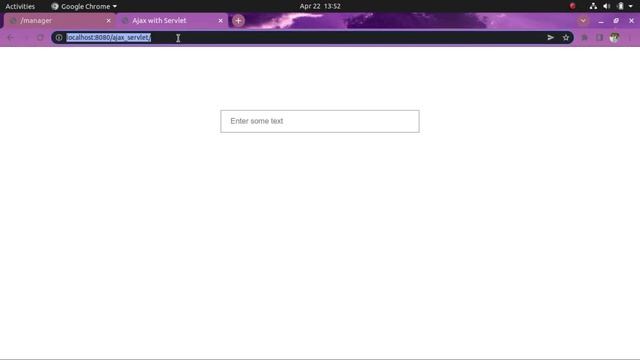This screenshot has width=640, height=360.
Task: Restore the Chrome window size
Action: pos(616,20)
